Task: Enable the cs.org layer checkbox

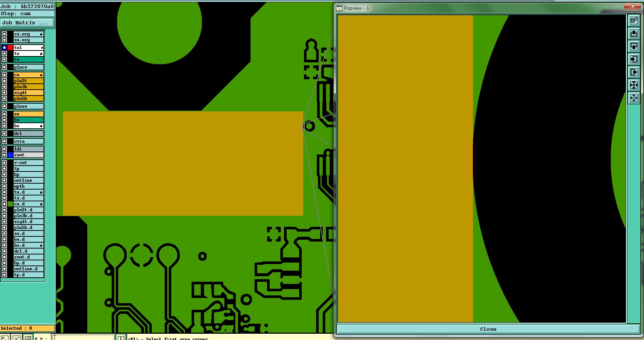Action: (x=4, y=34)
